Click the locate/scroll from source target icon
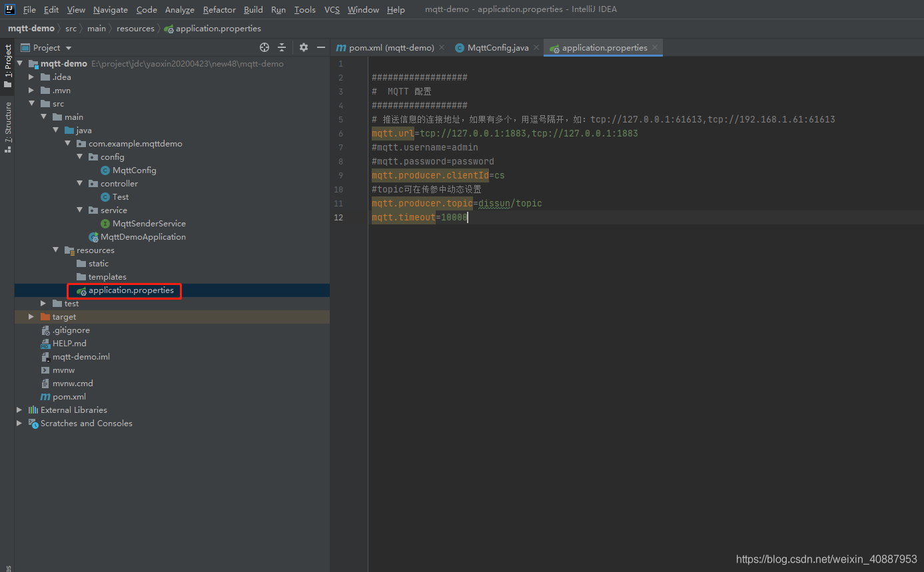The width and height of the screenshot is (924, 572). [x=264, y=47]
